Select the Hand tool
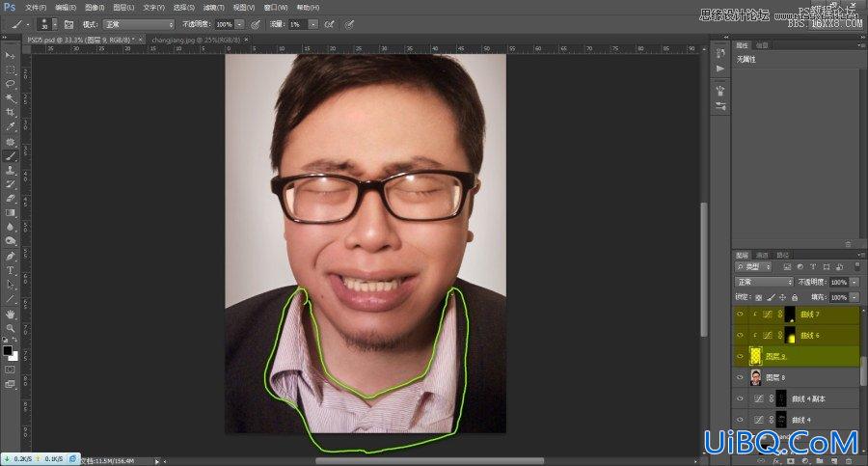 tap(10, 315)
